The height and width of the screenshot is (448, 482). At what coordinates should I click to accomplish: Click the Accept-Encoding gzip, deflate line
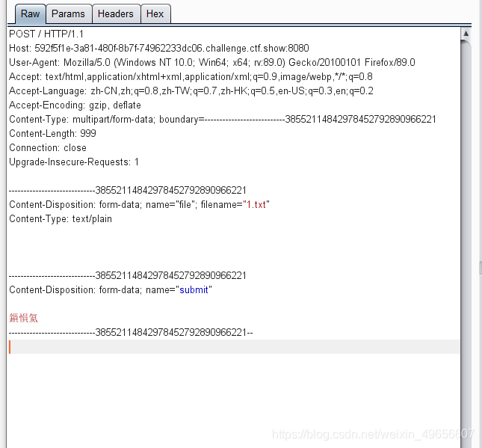coord(75,105)
